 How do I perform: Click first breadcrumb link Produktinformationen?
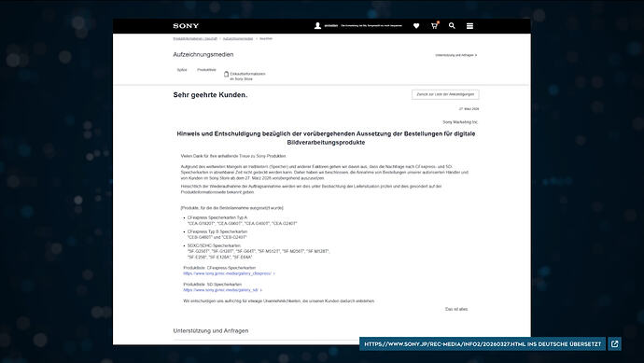(x=195, y=38)
